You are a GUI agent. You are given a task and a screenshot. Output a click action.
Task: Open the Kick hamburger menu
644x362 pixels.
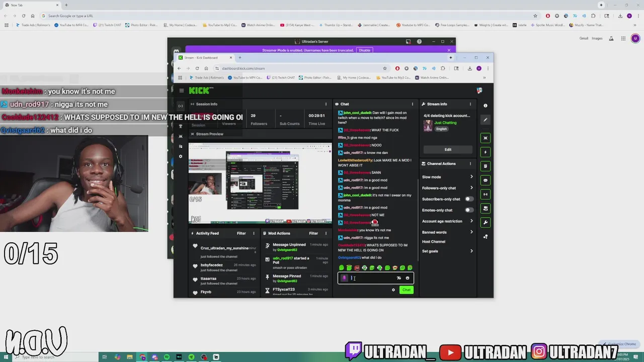point(182,90)
